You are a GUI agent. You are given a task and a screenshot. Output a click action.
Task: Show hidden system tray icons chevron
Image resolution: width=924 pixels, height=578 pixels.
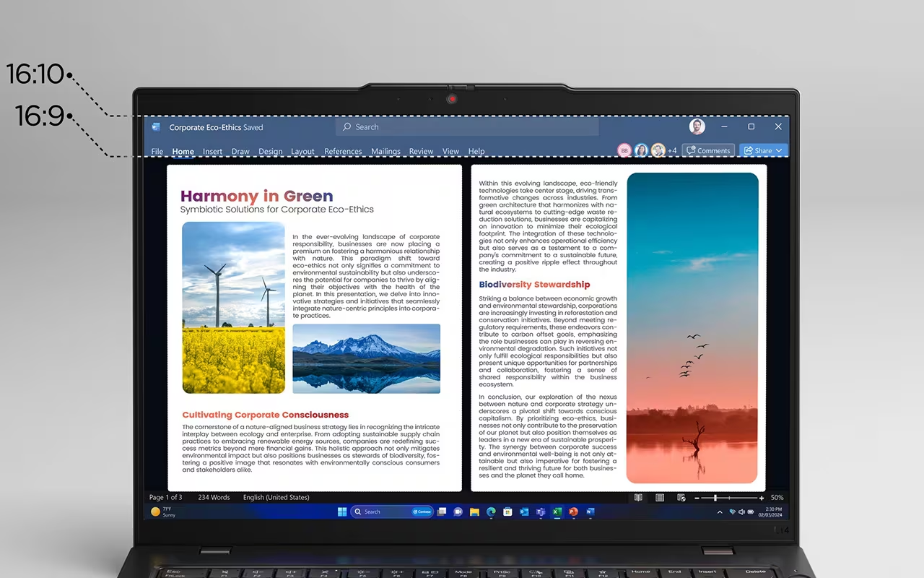click(x=720, y=512)
